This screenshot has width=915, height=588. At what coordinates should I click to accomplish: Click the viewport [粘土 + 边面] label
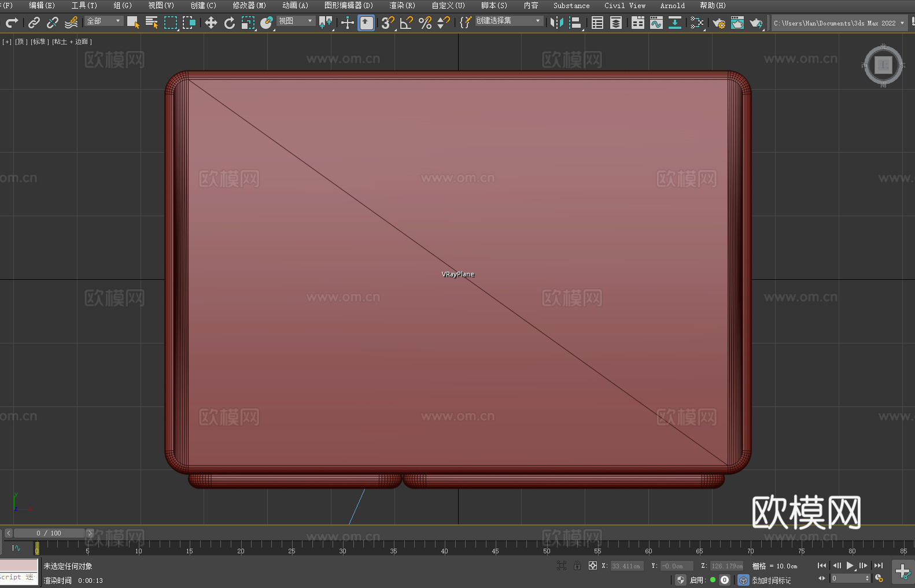[x=72, y=42]
